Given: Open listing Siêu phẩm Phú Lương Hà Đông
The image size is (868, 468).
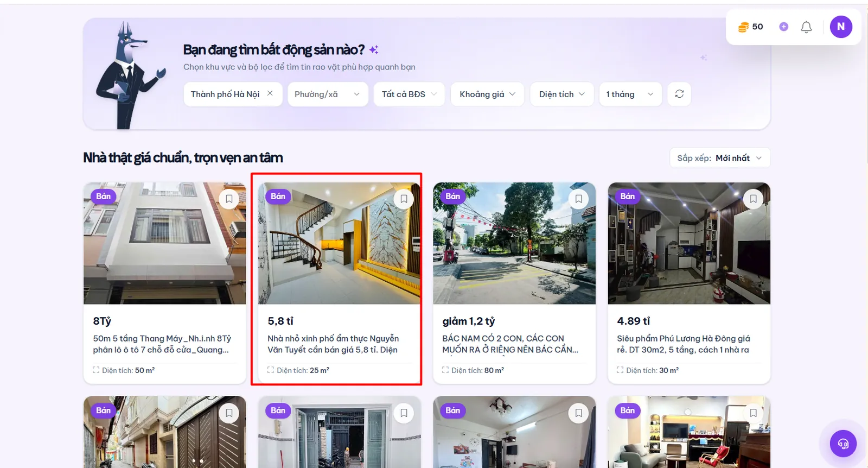Looking at the screenshot, I should [x=684, y=344].
